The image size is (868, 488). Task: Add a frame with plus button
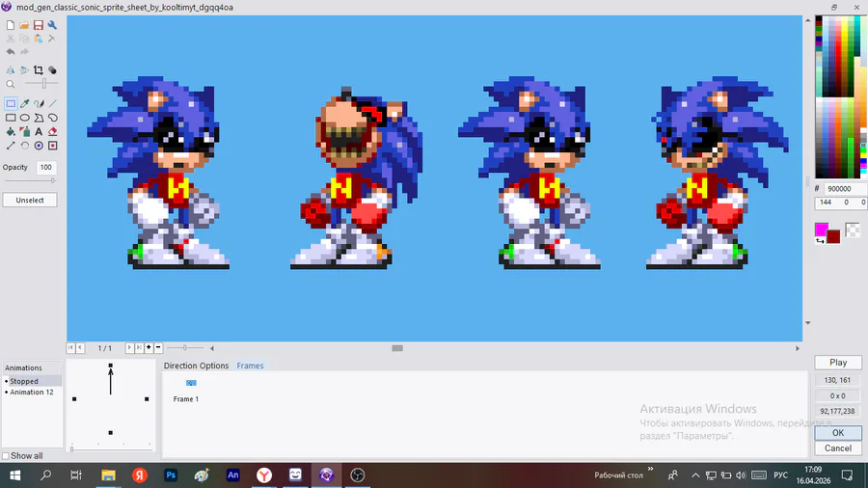click(149, 347)
